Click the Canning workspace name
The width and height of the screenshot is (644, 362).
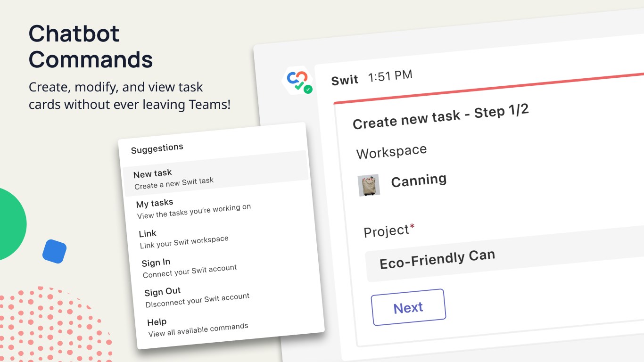[419, 180]
